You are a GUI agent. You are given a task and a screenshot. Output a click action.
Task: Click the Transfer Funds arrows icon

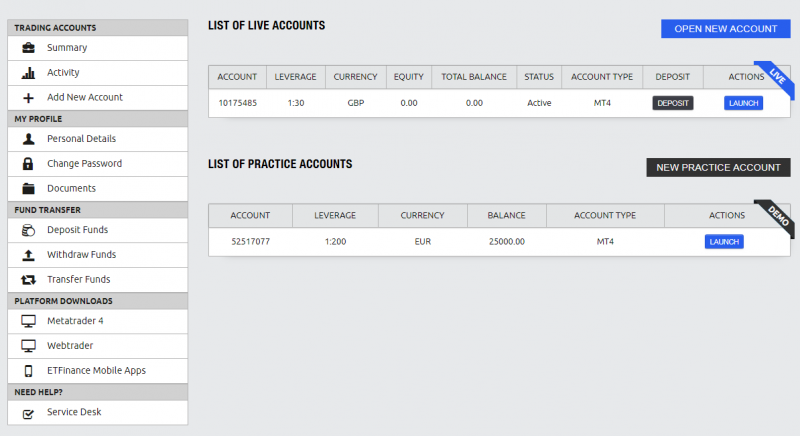click(29, 279)
